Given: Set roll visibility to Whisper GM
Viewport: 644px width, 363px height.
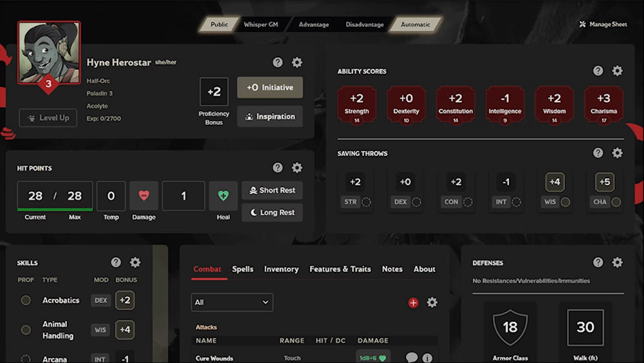Looking at the screenshot, I should point(261,25).
